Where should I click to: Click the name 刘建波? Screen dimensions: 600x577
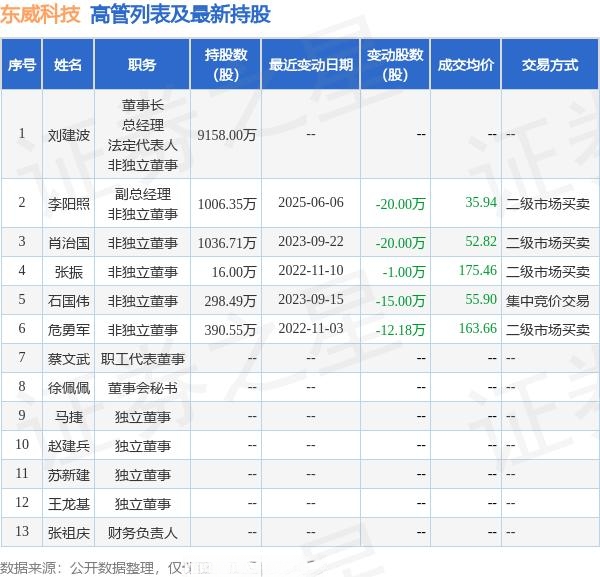pyautogui.click(x=69, y=135)
